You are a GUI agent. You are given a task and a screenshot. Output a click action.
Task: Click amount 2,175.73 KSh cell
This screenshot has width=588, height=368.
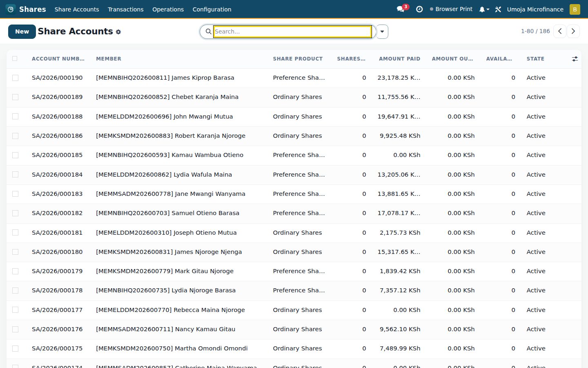point(400,233)
